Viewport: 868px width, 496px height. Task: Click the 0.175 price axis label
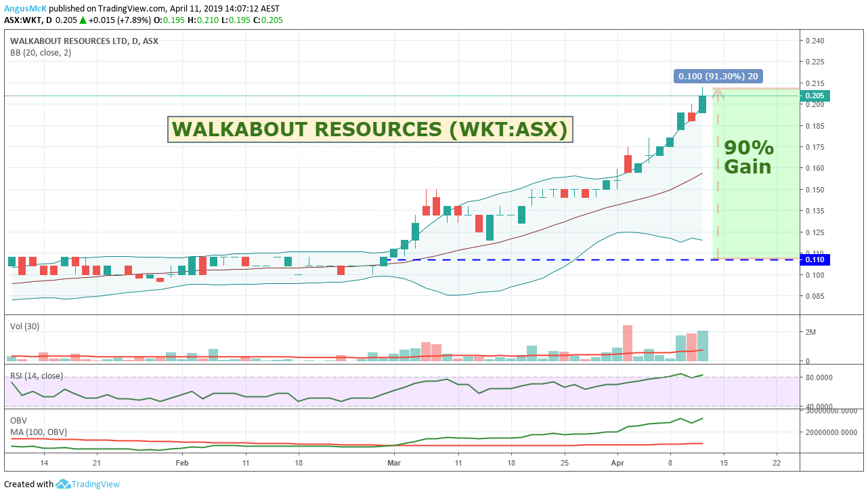tap(815, 147)
